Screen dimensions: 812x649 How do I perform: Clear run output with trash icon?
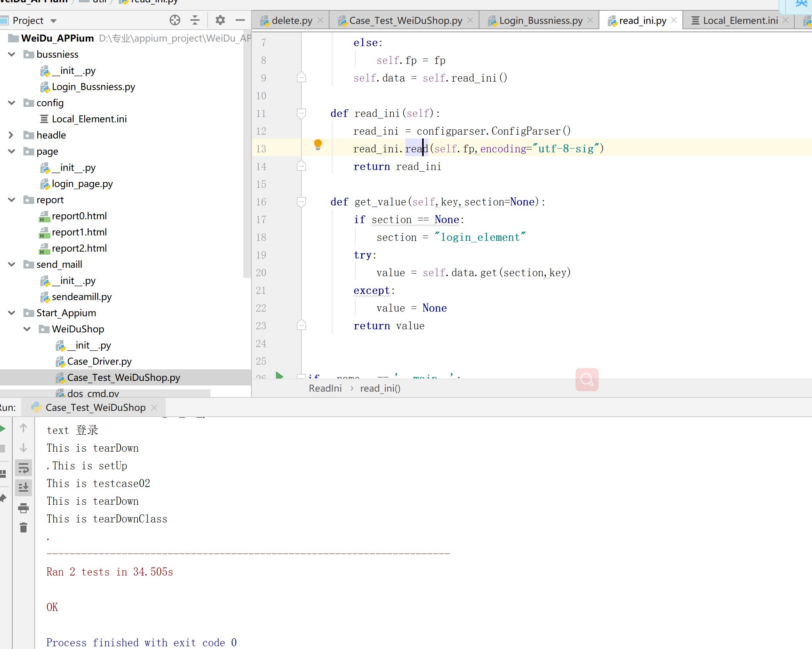click(23, 527)
